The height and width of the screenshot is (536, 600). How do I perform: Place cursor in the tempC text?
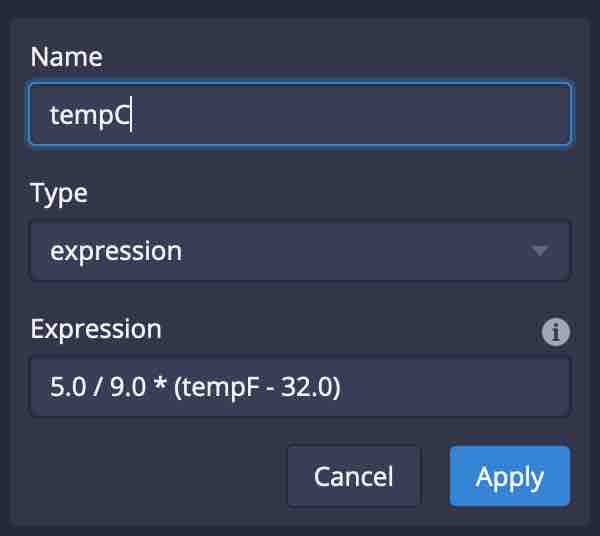coord(90,115)
